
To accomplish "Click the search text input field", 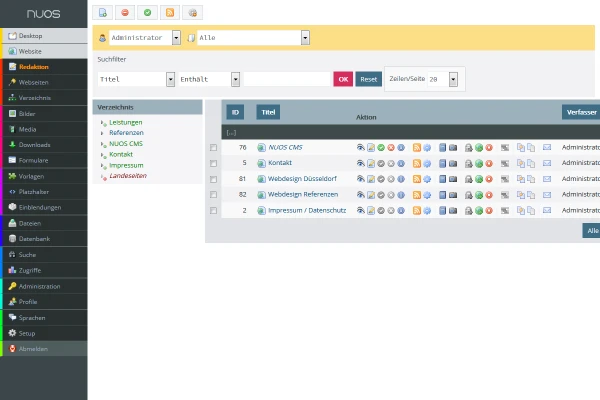I will pyautogui.click(x=287, y=79).
